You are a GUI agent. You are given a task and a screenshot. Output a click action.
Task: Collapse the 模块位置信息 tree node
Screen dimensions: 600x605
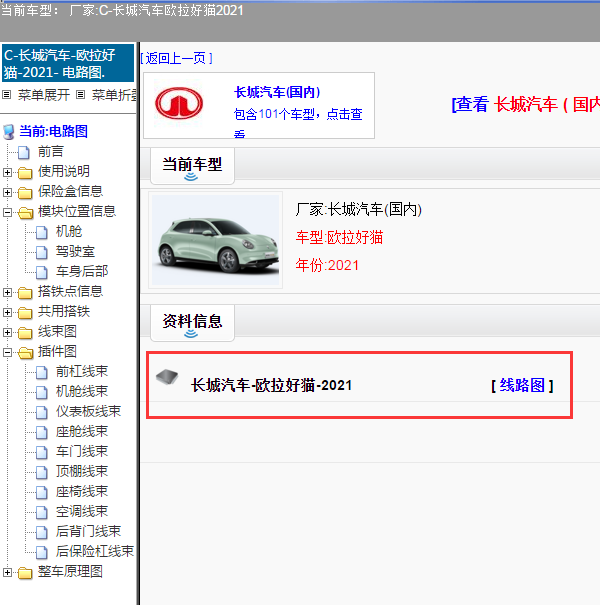(x=7, y=212)
